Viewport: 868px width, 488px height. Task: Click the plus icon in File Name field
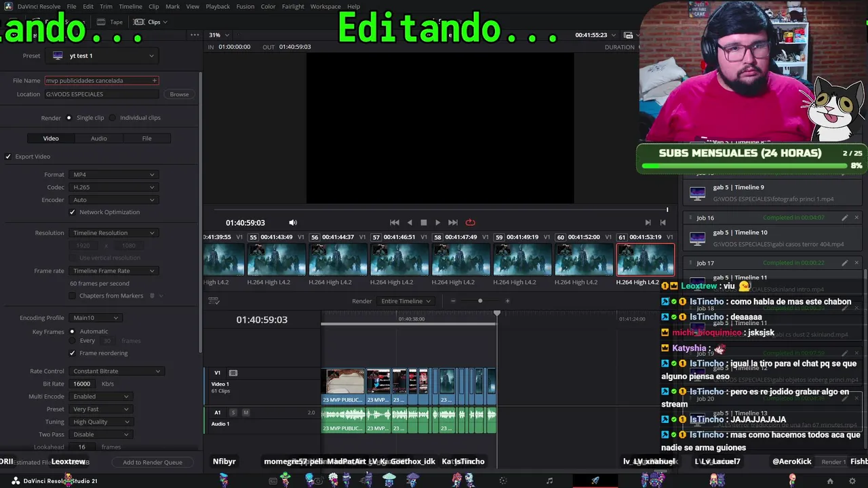(x=155, y=81)
